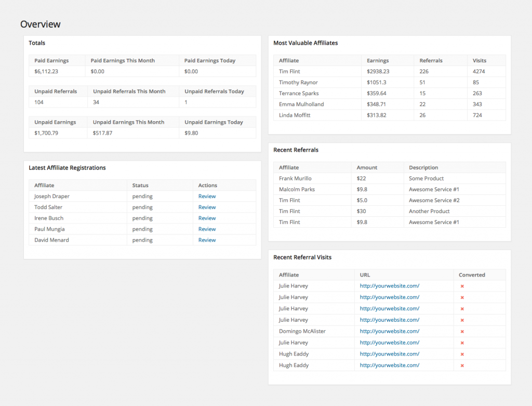Screen dimensions: 532x406
Task: Open Review for Todd Salter
Action: tap(207, 207)
